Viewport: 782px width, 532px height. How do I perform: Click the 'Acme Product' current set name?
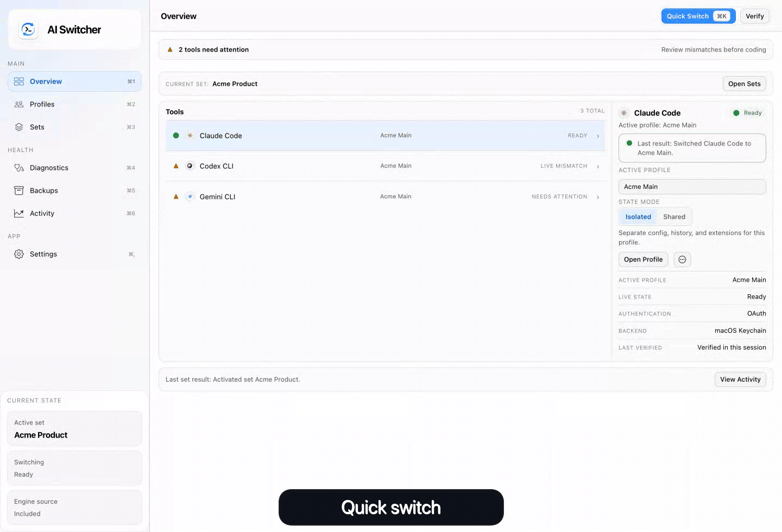(235, 84)
